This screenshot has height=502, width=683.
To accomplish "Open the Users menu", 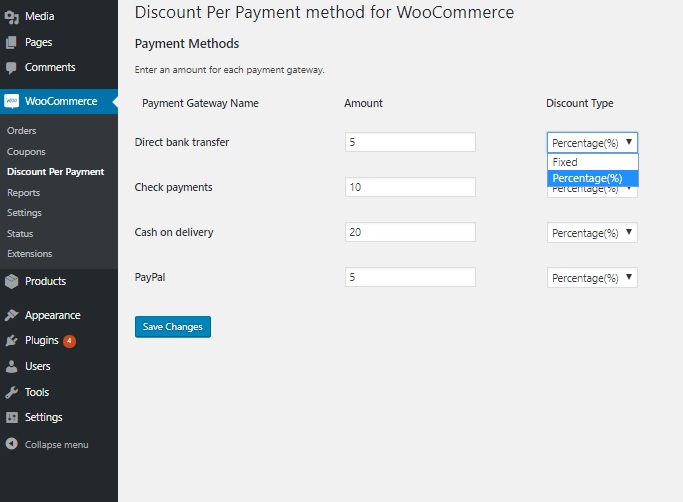I will click(x=37, y=366).
